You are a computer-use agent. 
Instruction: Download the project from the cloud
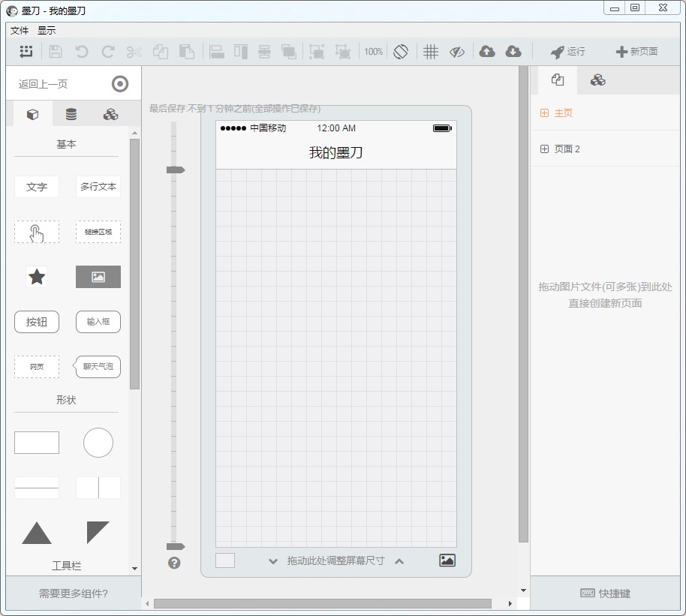coord(513,52)
